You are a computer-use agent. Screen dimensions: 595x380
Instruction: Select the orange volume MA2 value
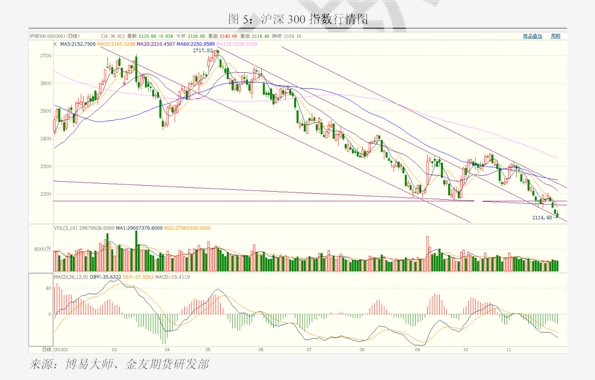[x=187, y=228]
